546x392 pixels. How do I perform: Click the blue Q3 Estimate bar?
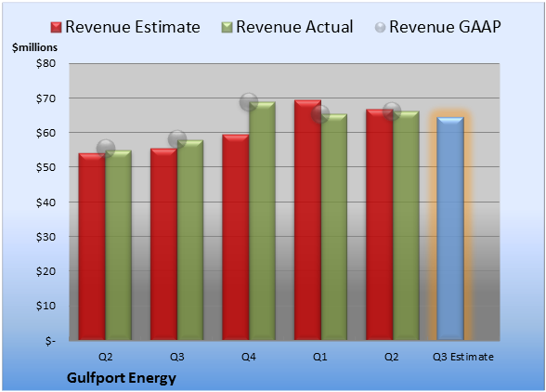point(450,229)
